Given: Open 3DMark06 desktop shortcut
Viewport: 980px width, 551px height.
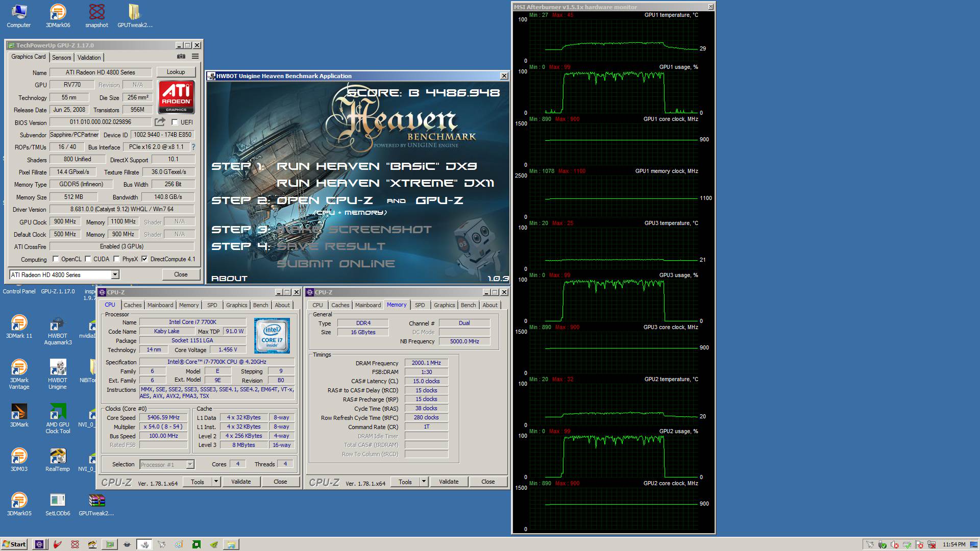Looking at the screenshot, I should pyautogui.click(x=58, y=16).
